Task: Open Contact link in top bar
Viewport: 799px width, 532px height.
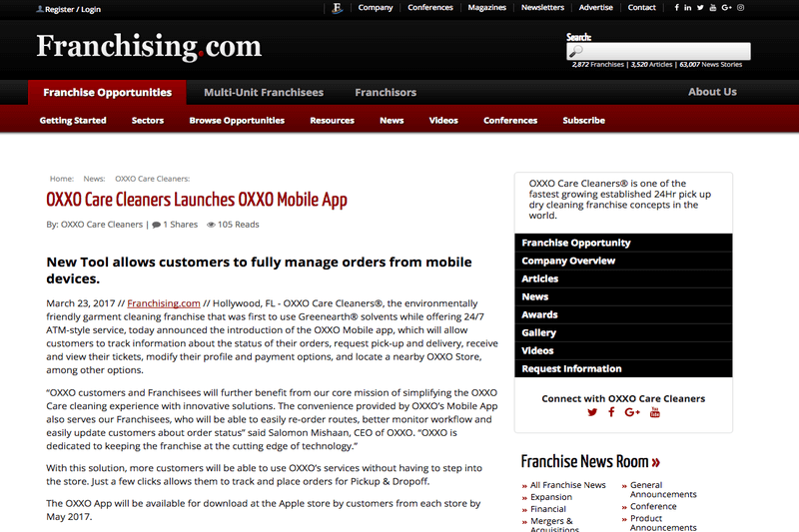Action: 641,8
